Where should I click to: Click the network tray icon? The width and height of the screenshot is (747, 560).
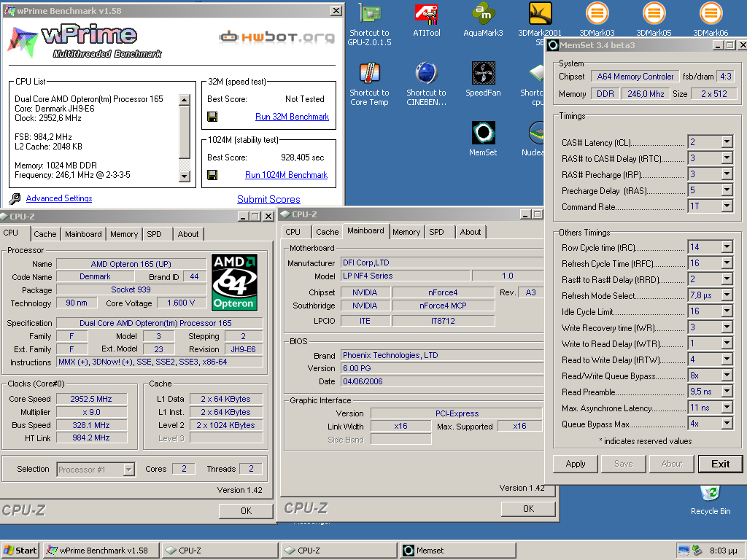(684, 551)
